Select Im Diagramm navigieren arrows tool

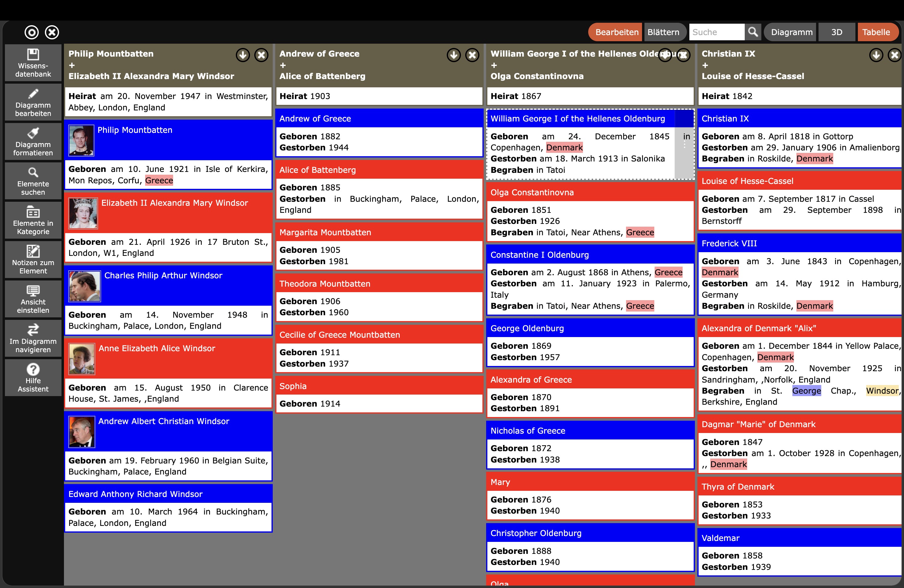33,339
